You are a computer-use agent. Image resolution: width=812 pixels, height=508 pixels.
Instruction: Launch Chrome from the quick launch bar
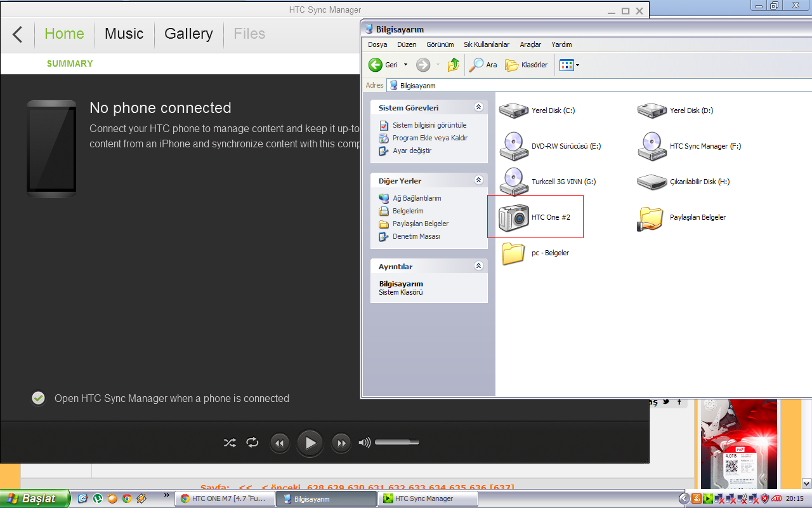[x=127, y=498]
